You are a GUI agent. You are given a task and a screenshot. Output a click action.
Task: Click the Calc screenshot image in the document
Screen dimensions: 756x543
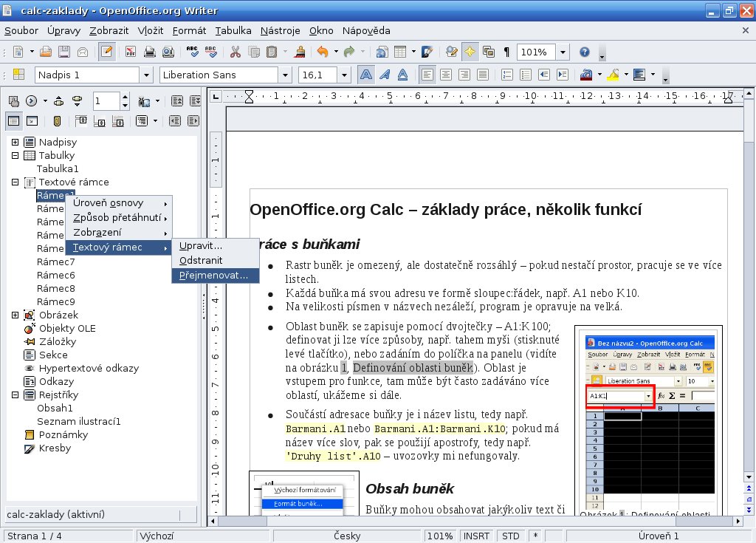649,423
